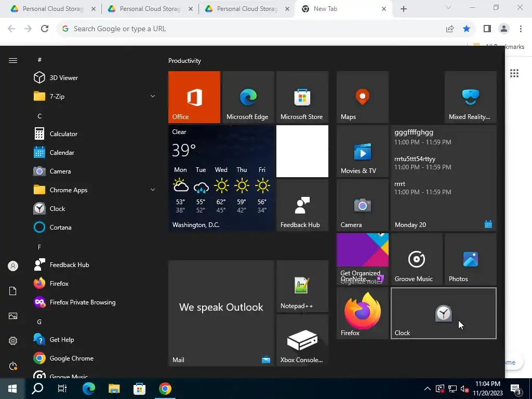Open taskbar Search
The width and height of the screenshot is (532, 399).
[x=37, y=389]
